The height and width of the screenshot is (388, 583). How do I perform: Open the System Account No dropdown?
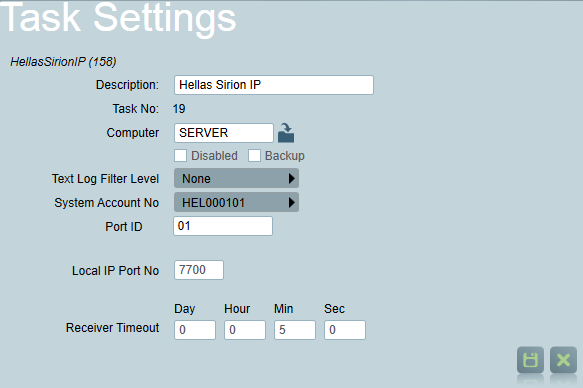pos(236,203)
